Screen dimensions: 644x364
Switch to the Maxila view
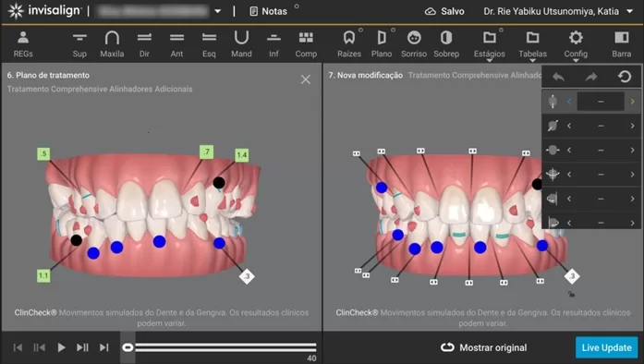point(112,44)
